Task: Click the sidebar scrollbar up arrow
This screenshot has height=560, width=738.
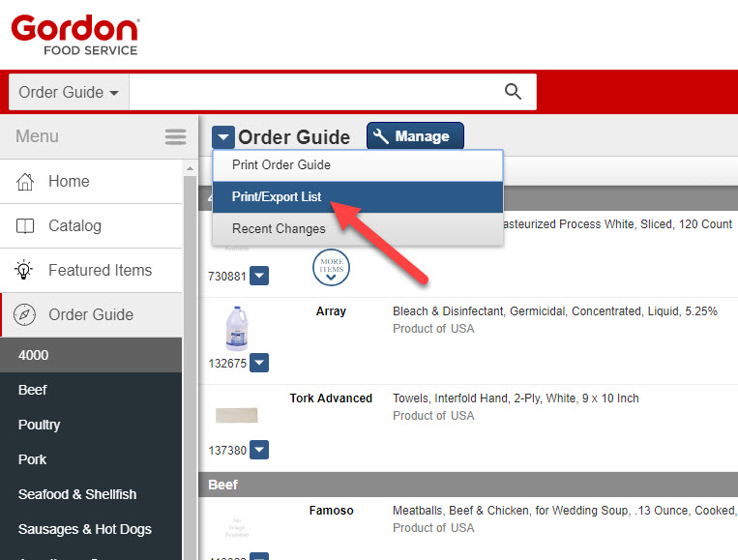Action: pos(191,168)
